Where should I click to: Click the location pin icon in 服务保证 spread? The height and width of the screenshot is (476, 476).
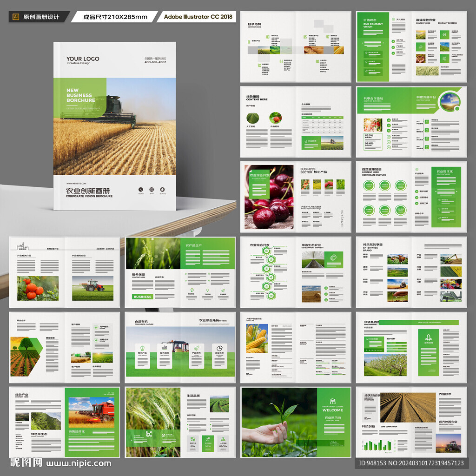(207, 290)
